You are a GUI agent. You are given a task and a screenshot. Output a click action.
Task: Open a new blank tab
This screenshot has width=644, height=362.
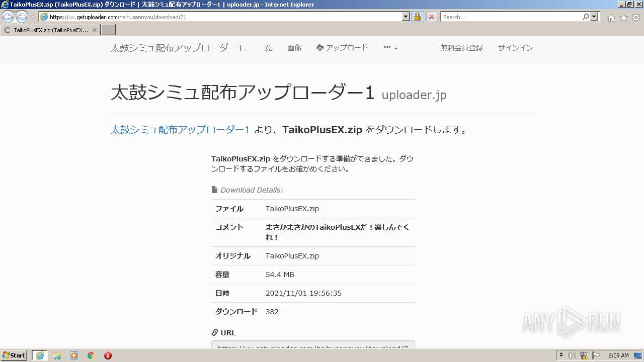tap(108, 30)
